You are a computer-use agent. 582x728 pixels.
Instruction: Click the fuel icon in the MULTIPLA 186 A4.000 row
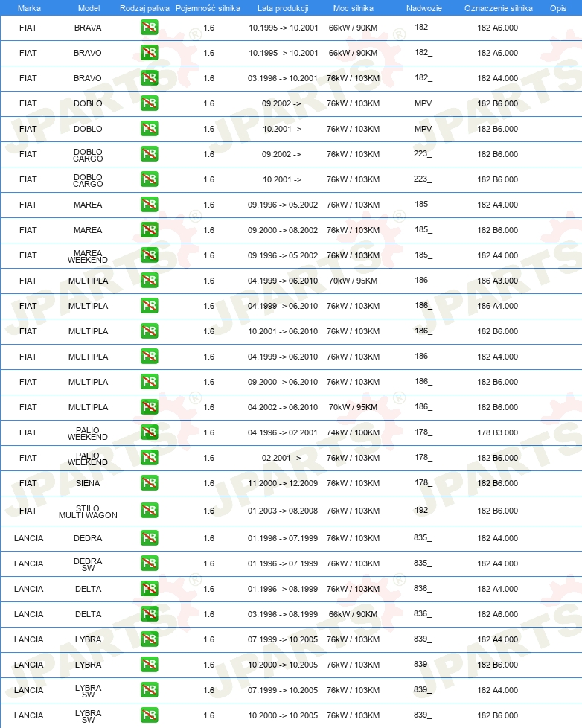point(150,305)
